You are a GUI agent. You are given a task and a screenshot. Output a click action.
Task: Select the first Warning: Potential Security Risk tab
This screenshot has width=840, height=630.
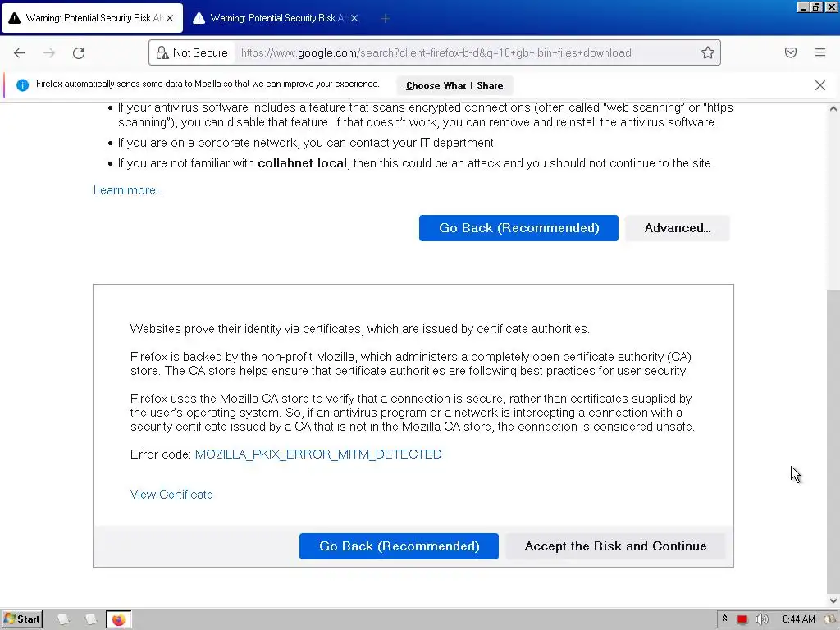(92, 18)
